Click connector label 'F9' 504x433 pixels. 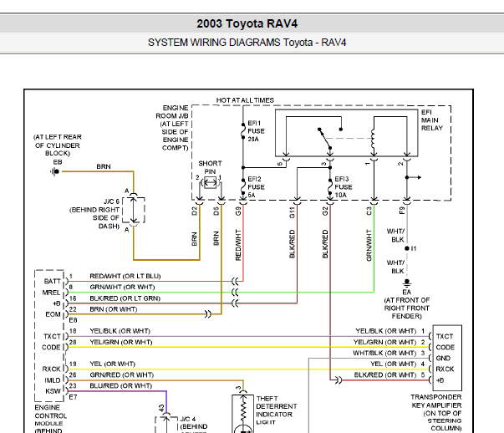[x=402, y=211]
